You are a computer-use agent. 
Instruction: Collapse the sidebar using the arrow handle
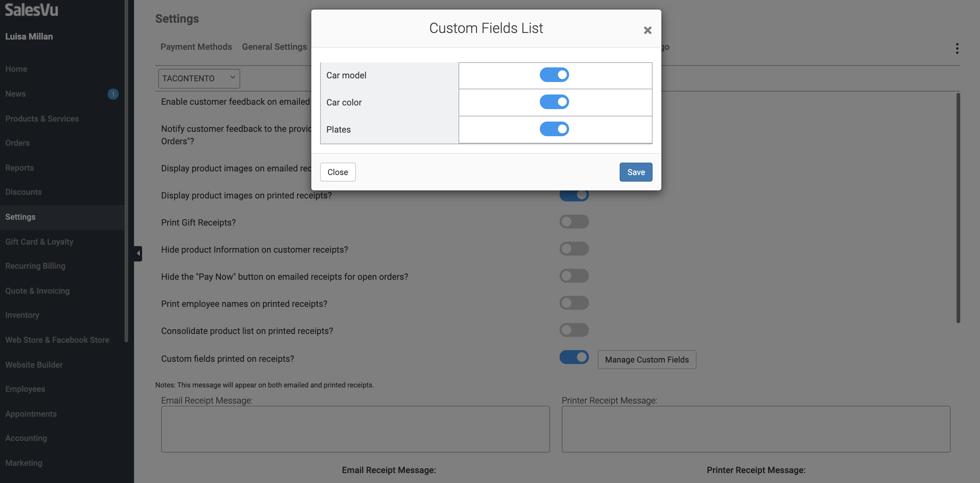tap(138, 253)
